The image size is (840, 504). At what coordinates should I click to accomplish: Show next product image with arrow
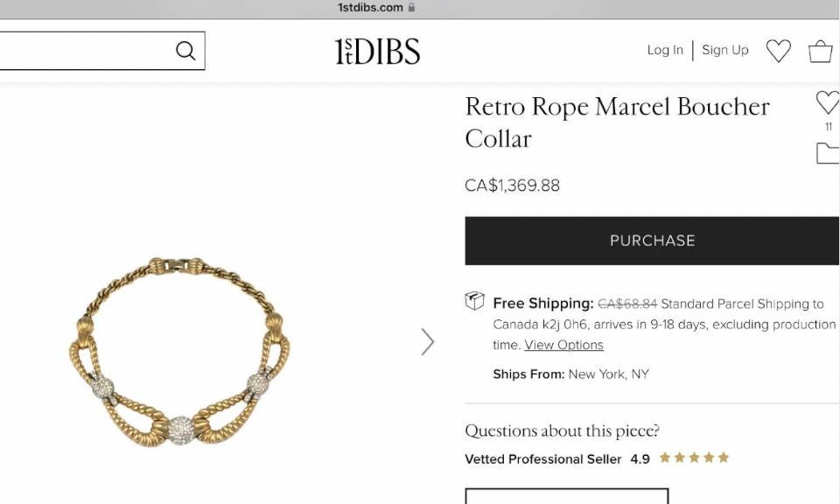pyautogui.click(x=428, y=342)
